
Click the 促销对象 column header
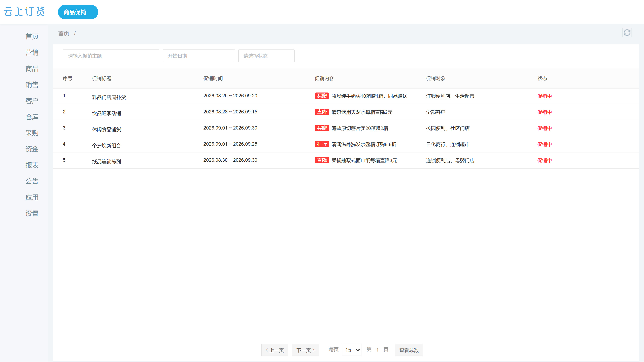tap(436, 78)
